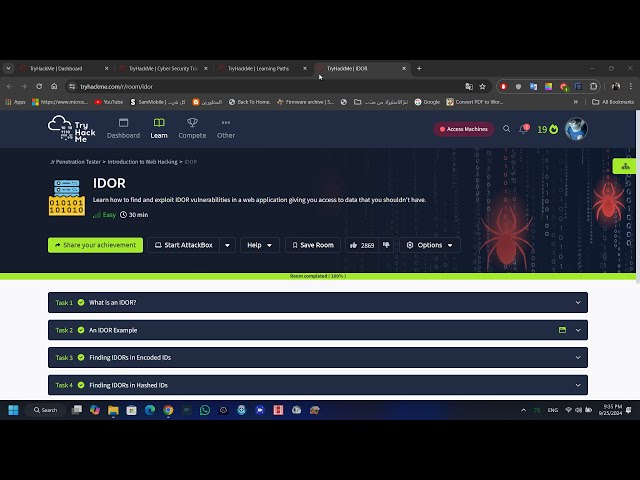This screenshot has width=640, height=480.
Task: Click the taskbar Search box
Action: coord(46,410)
